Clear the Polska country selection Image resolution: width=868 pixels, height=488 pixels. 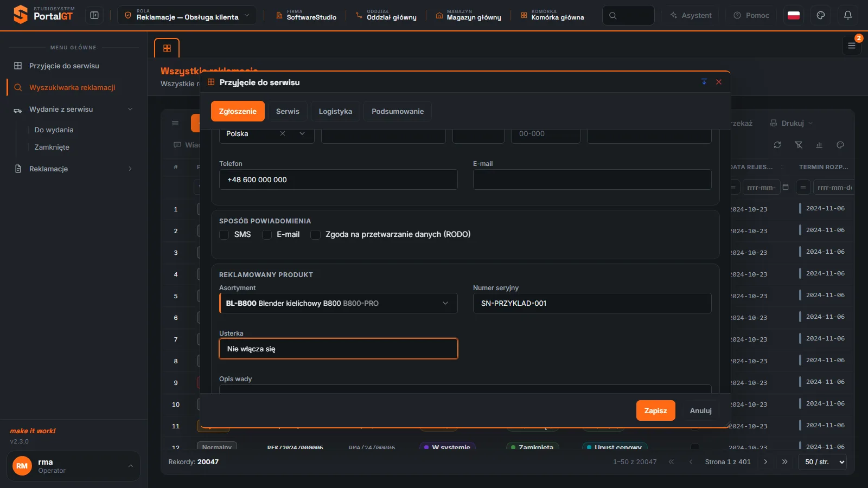(283, 133)
